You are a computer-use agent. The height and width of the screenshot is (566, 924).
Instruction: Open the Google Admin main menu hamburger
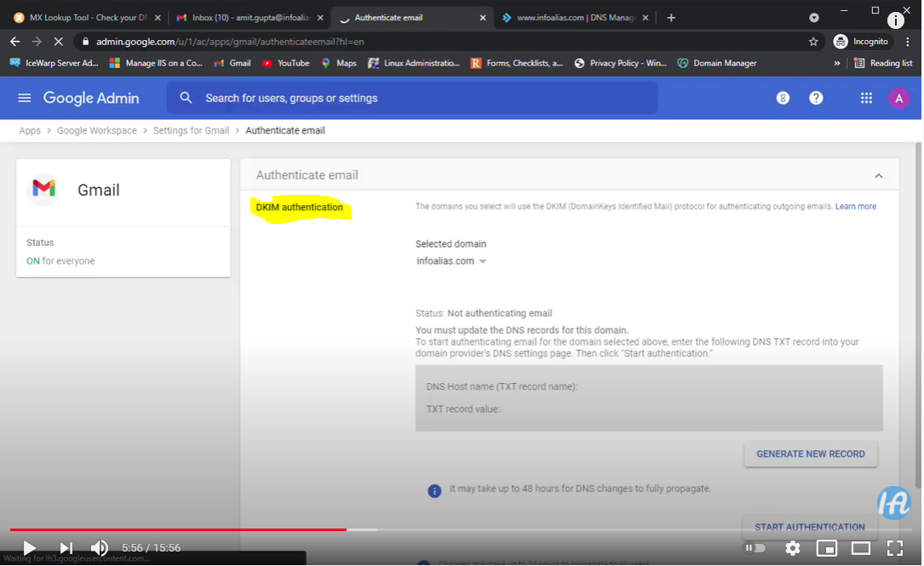(x=24, y=98)
